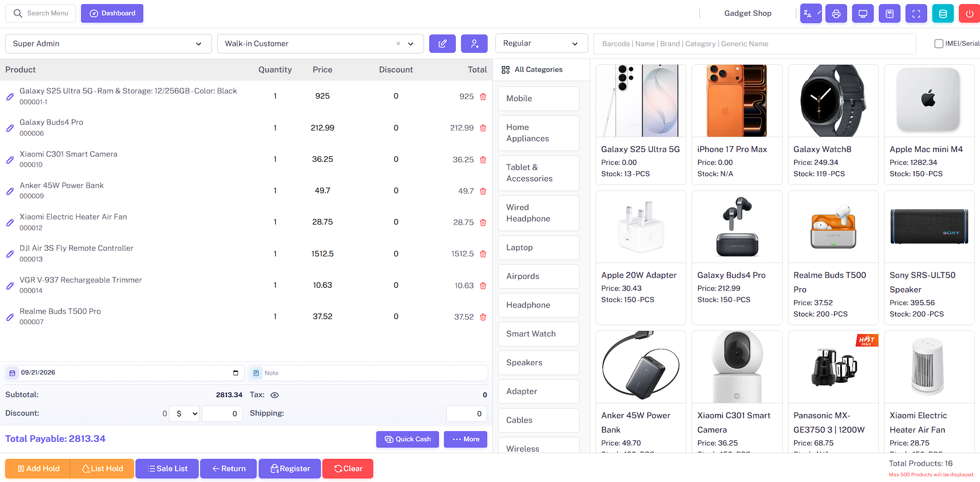Click the fullscreen toggle icon

coord(916,14)
